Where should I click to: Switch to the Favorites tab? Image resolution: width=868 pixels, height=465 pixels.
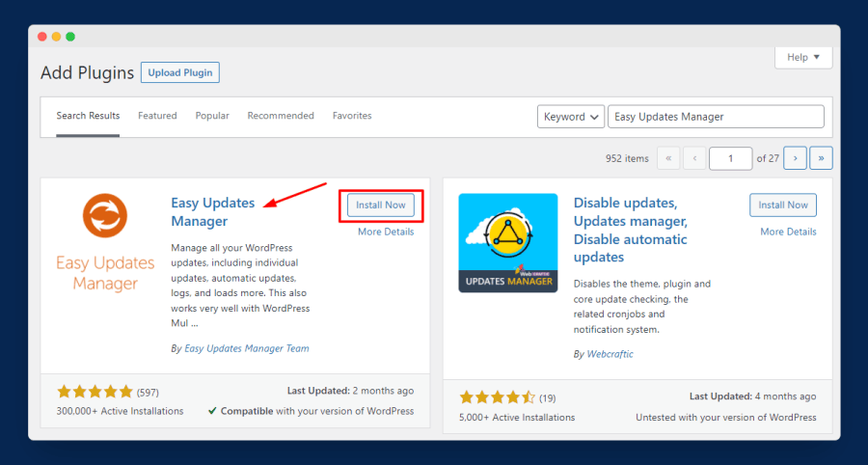click(x=352, y=116)
